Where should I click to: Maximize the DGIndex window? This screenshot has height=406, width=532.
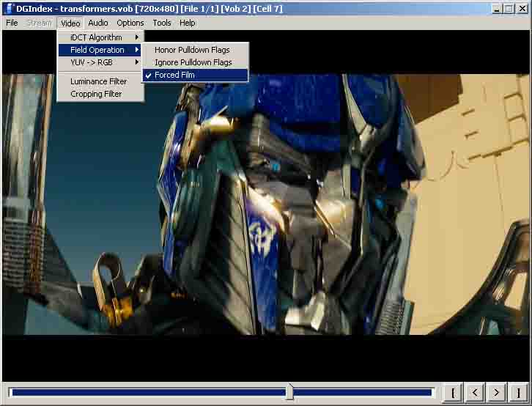[509, 9]
